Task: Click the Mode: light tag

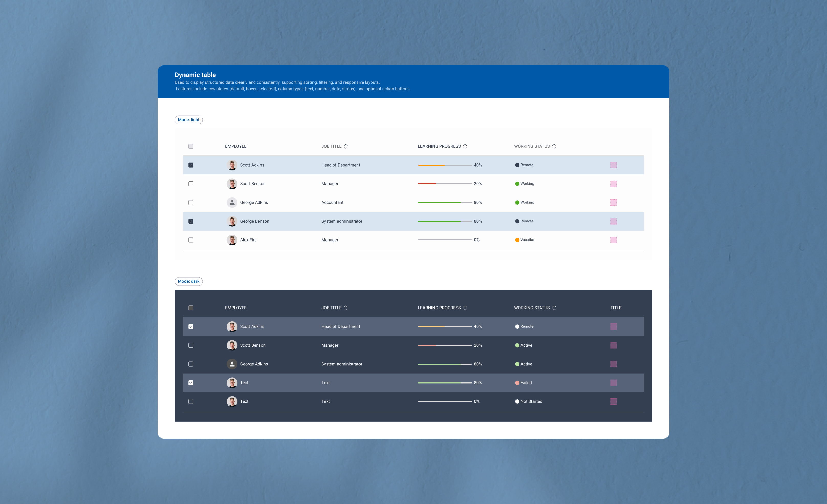Action: click(x=189, y=120)
